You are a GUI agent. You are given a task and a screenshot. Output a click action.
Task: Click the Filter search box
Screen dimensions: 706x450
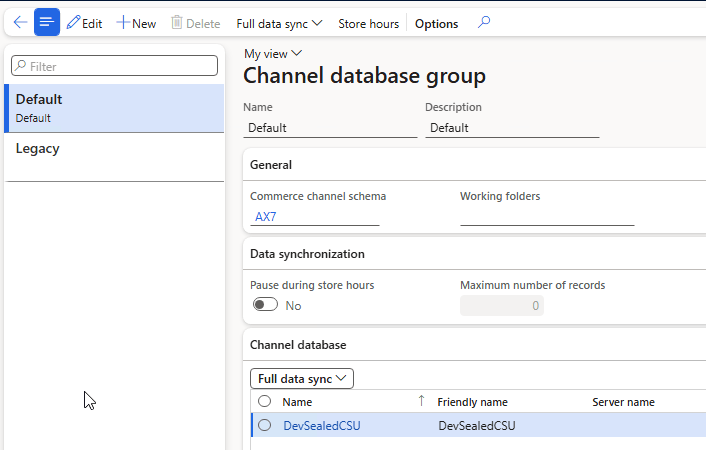point(115,66)
